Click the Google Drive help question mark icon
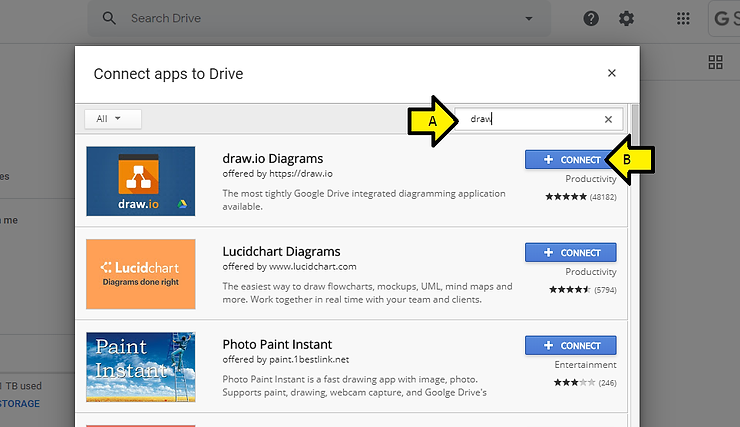Viewport: 740px width, 427px height. (x=591, y=19)
